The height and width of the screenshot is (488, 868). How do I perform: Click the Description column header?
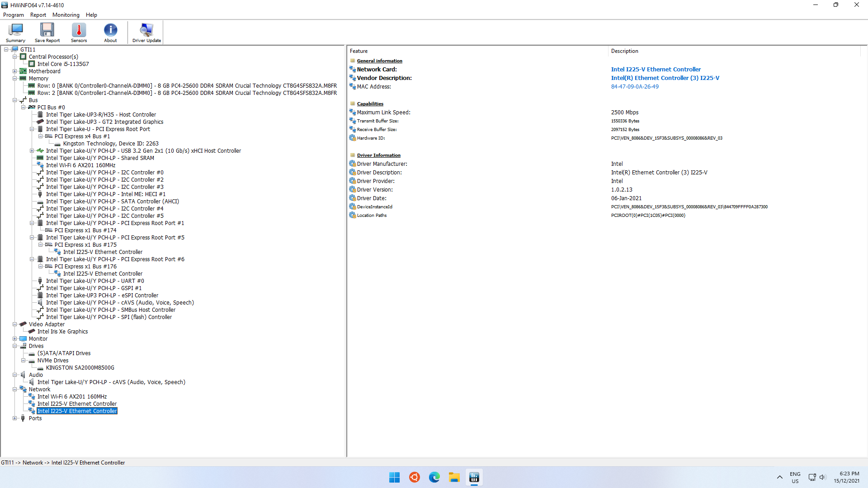(624, 51)
